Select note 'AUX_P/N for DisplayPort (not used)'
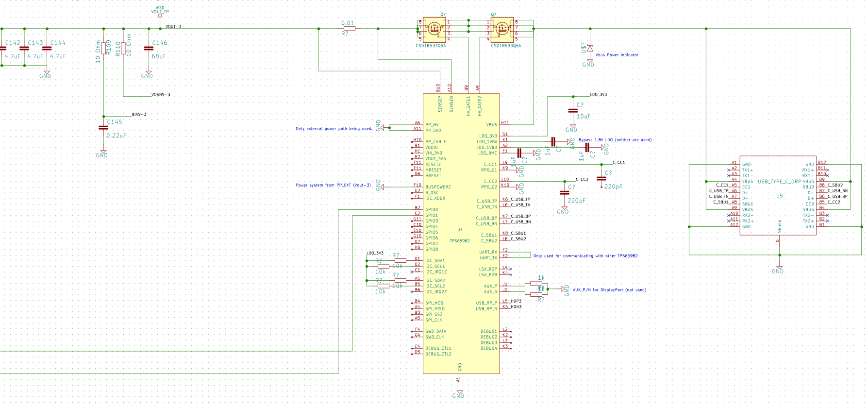The image size is (868, 407). [x=609, y=290]
